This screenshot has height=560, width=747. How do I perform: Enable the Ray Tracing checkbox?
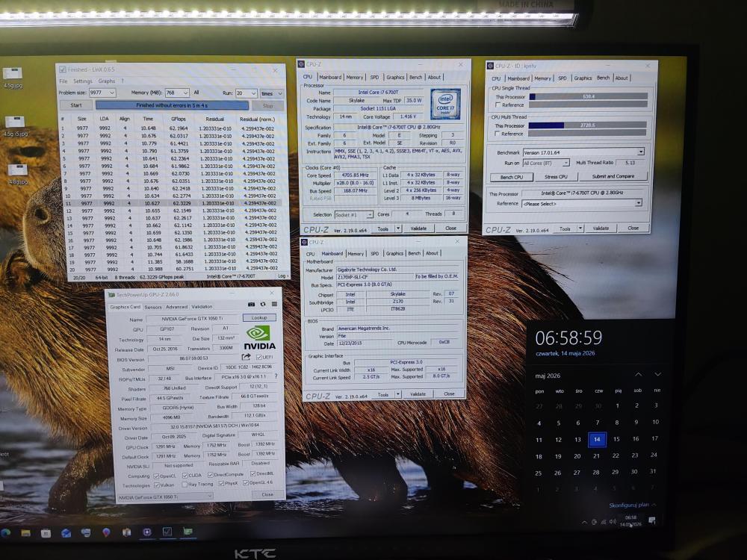click(185, 485)
